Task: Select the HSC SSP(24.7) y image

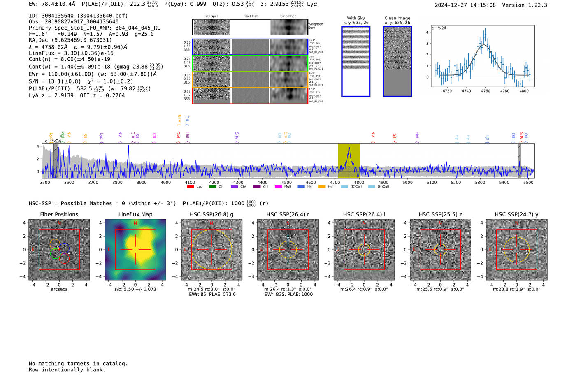Action: 517,250
